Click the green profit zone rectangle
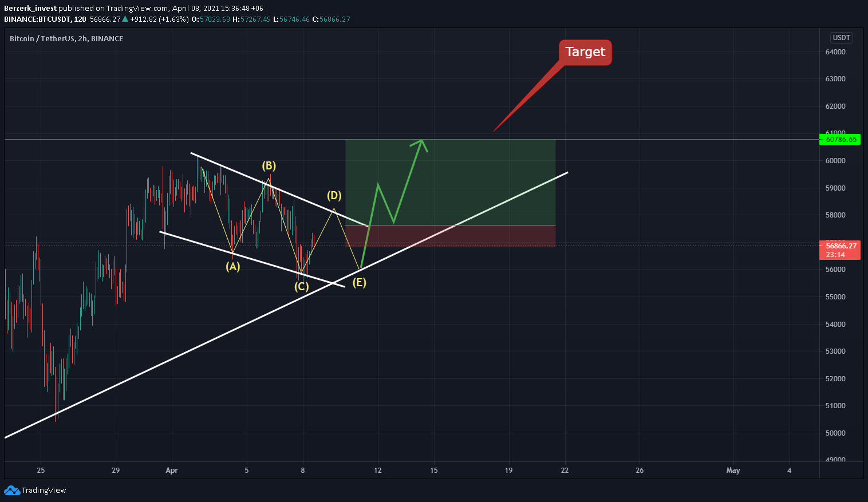 [451, 182]
